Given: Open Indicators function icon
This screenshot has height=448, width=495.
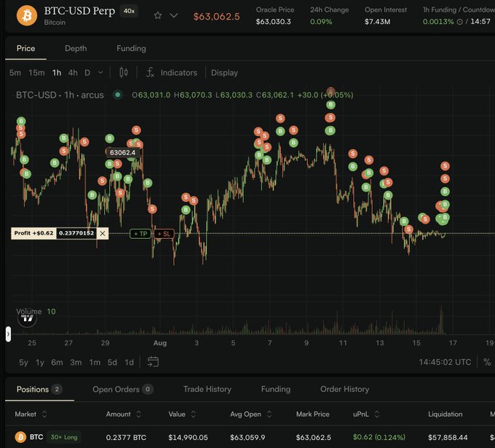Looking at the screenshot, I should [150, 72].
